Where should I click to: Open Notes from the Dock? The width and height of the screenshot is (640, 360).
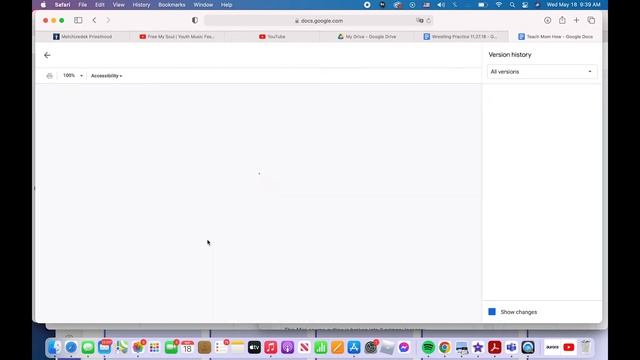238,347
